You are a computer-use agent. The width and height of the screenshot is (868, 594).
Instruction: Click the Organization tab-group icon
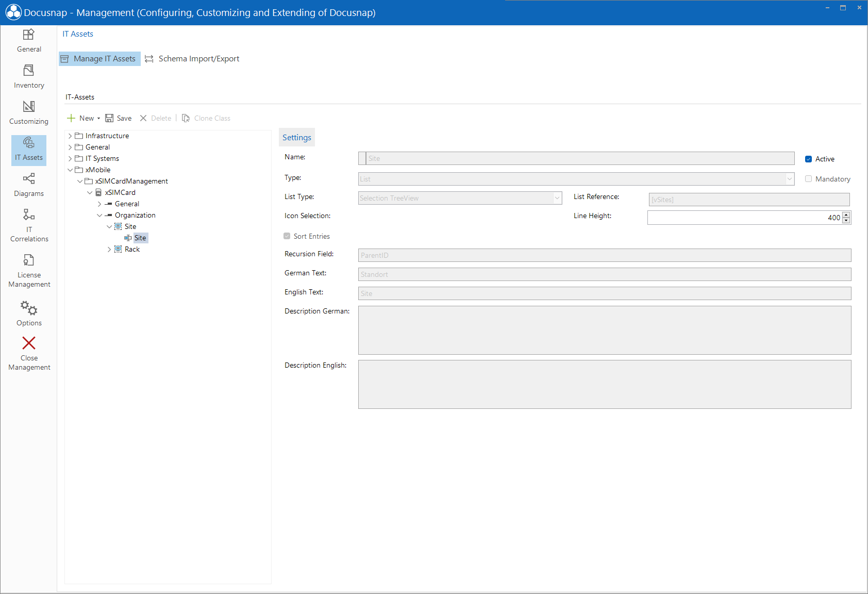pos(108,215)
